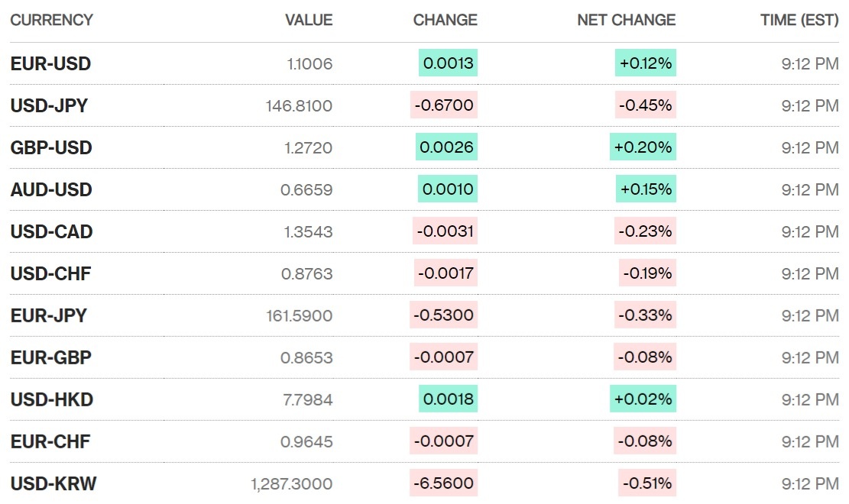
Task: Sort by the VALUE column header
Action: [309, 20]
